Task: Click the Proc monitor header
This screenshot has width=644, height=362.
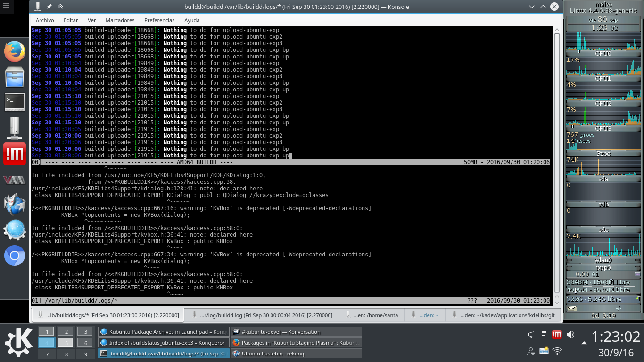Action: coord(603,154)
